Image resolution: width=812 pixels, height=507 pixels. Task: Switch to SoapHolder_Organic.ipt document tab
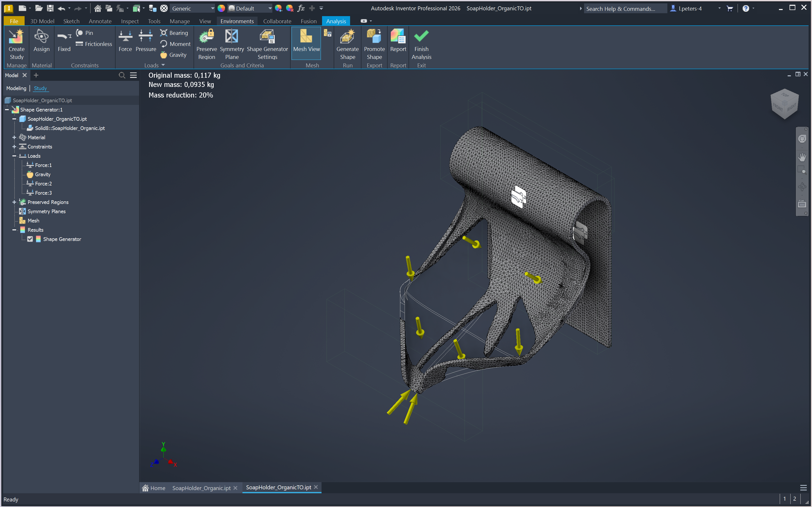coord(201,488)
